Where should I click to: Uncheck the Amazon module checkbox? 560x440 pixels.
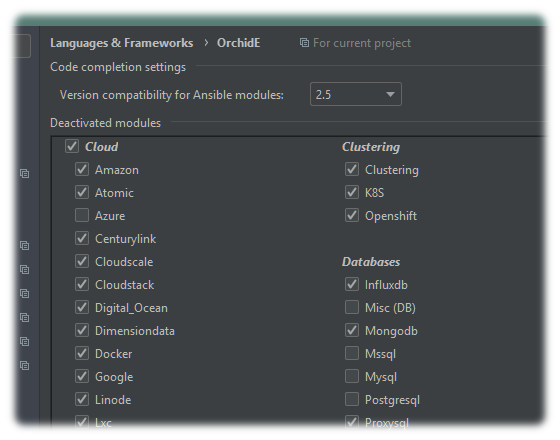82,169
